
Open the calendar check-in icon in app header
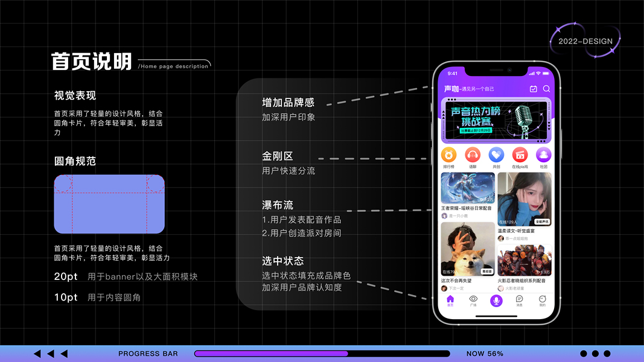click(x=533, y=89)
